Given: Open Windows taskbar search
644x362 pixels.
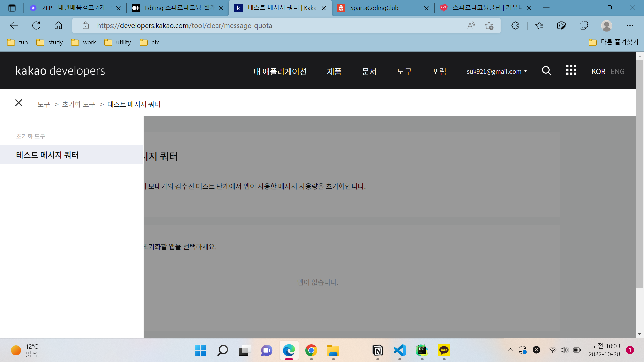Looking at the screenshot, I should tap(222, 351).
